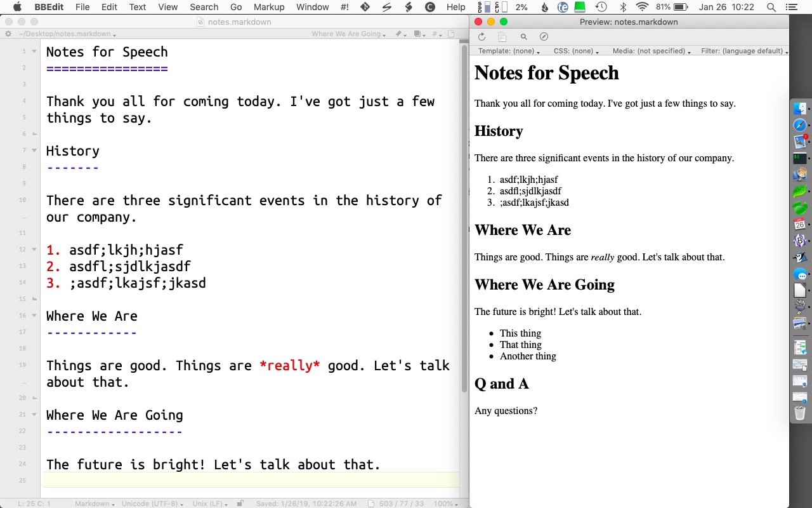This screenshot has height=508, width=812.
Task: Open the marker (pencil) popup in BBEdit
Action: tap(400, 34)
